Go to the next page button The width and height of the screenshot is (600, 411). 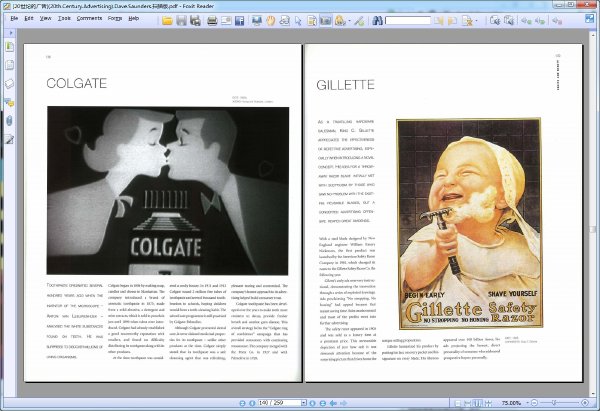click(313, 403)
